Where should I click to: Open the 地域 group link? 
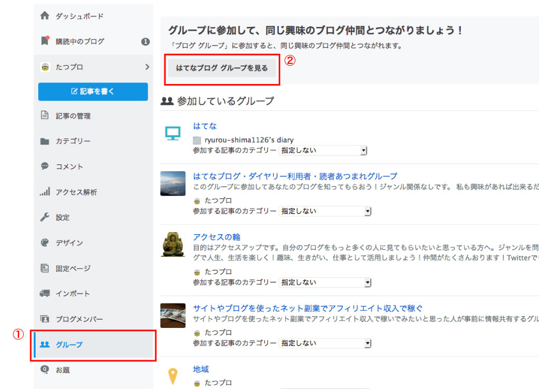click(x=201, y=369)
